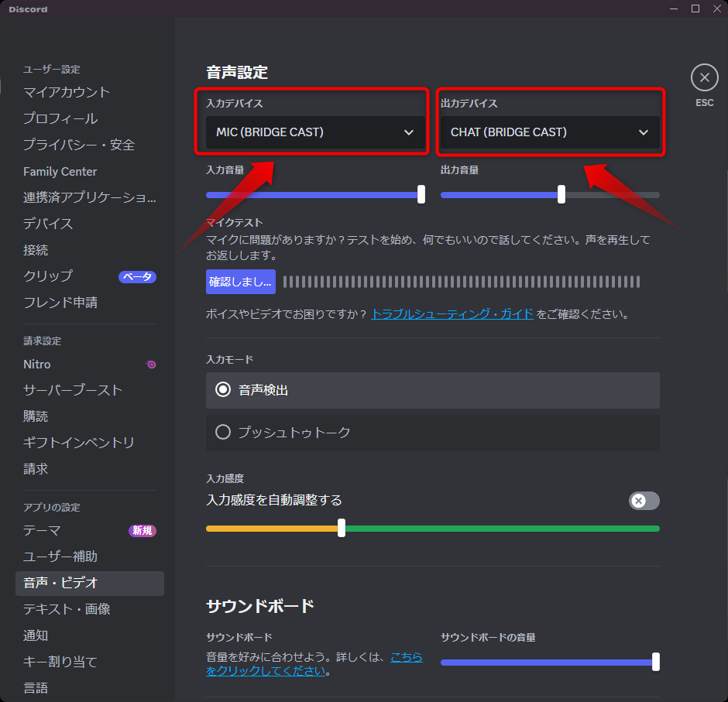
Task: Click the Discord title in title bar
Action: click(28, 9)
